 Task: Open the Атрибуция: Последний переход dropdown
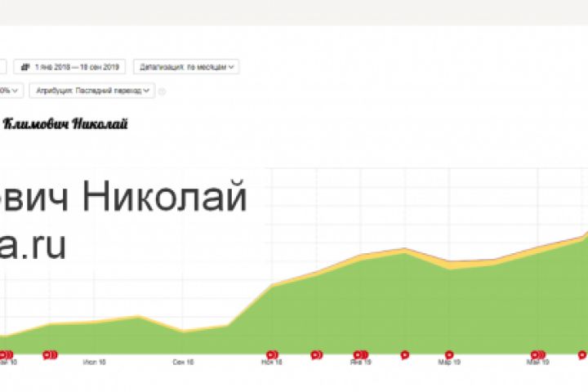pyautogui.click(x=92, y=91)
